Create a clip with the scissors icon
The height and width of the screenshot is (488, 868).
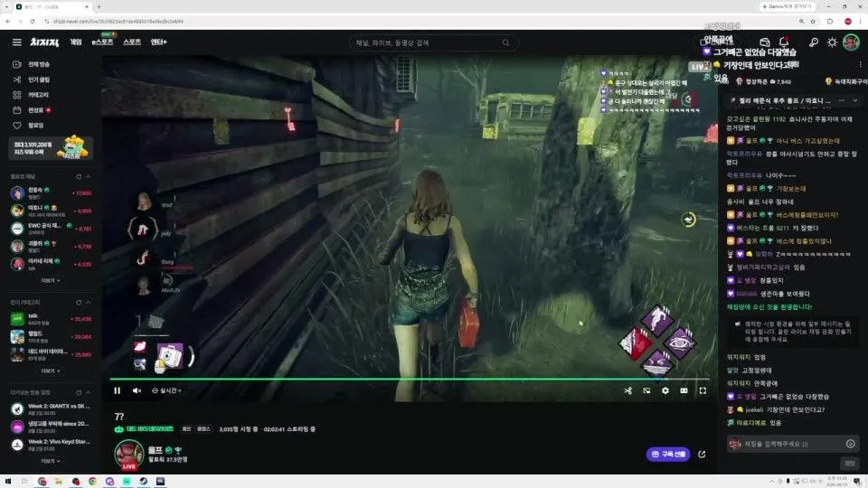click(627, 390)
